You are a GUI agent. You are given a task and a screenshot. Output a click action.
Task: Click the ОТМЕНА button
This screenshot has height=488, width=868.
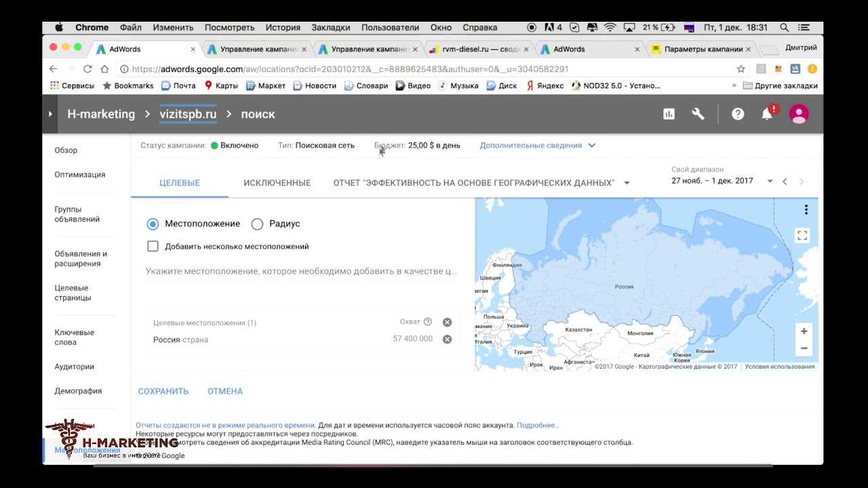point(225,391)
